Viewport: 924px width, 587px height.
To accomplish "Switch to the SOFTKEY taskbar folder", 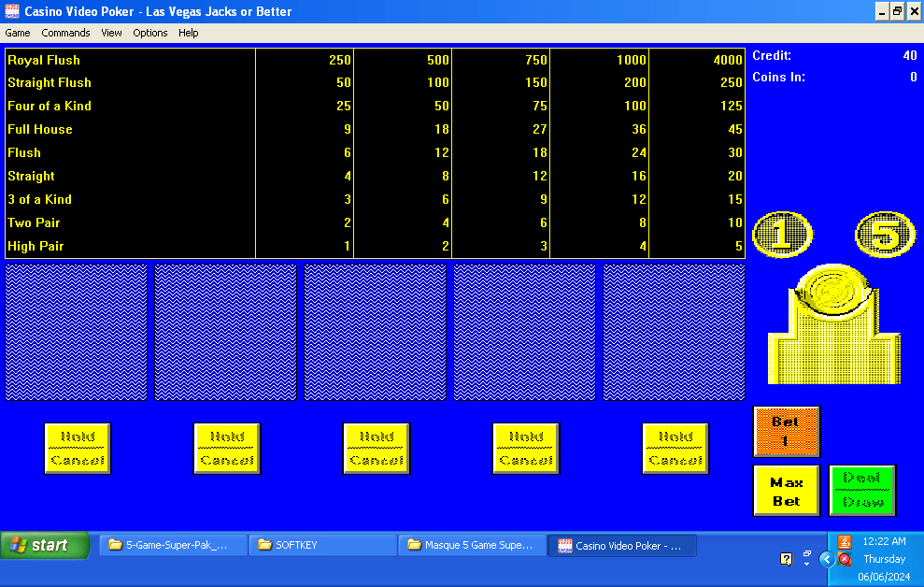I will point(323,545).
